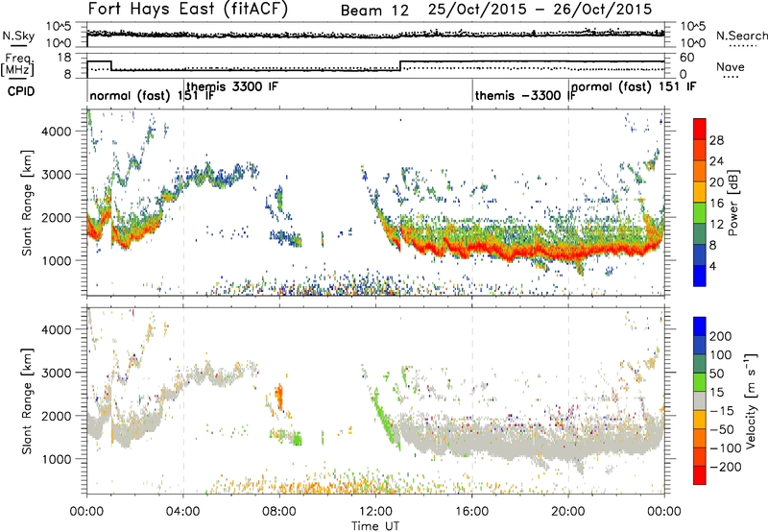
Task: Click the '4000' tick on the power panel
Action: coord(57,132)
